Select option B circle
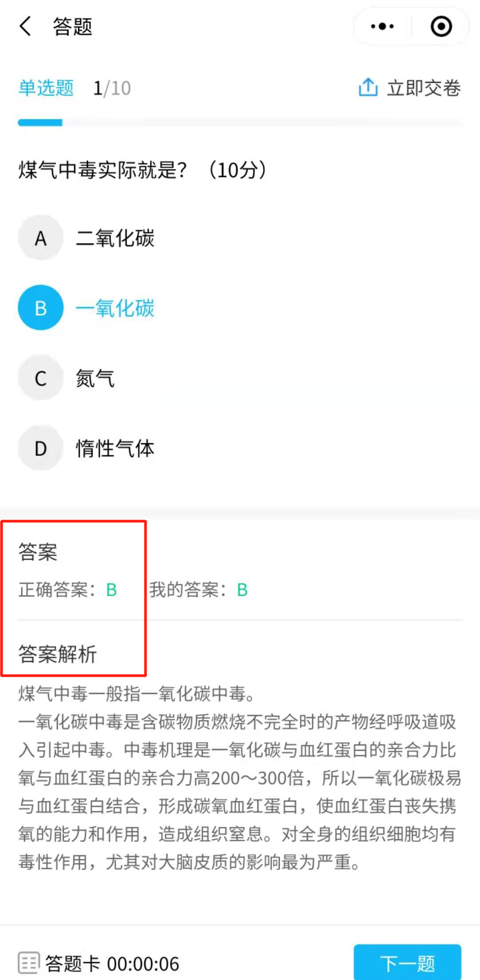 tap(41, 308)
